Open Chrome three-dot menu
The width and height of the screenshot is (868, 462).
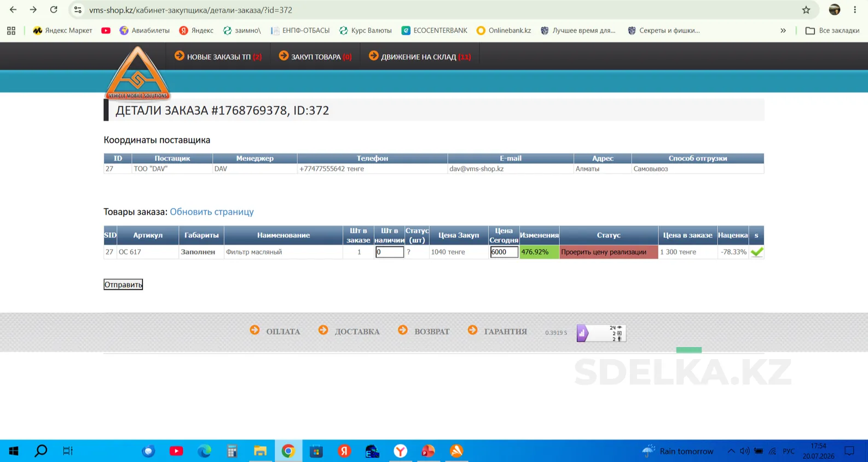coord(855,10)
